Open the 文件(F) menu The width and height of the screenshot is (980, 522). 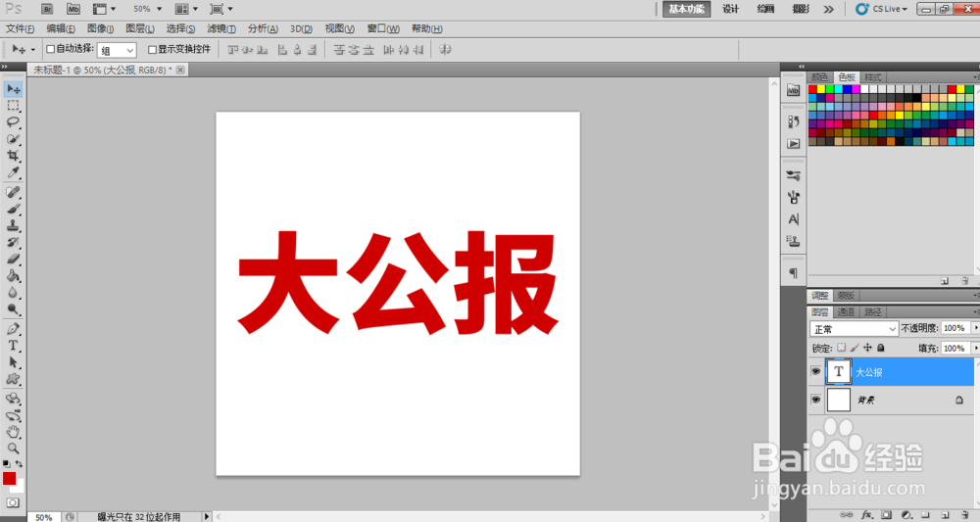[x=20, y=28]
